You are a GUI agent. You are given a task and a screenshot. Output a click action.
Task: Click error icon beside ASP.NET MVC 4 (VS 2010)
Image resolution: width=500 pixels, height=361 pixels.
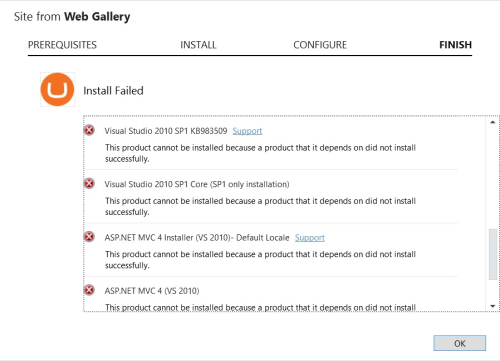(x=89, y=290)
